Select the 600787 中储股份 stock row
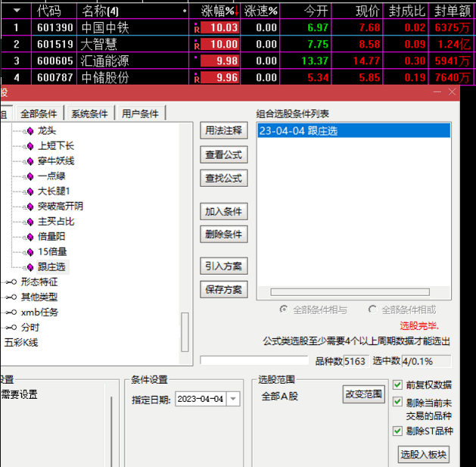The height and width of the screenshot is (467, 476). click(238, 77)
